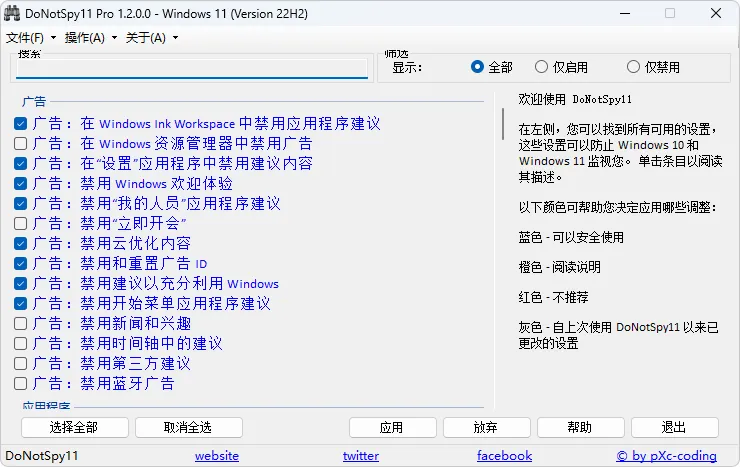Close the DoNotSpy11 window

pyautogui.click(x=715, y=13)
